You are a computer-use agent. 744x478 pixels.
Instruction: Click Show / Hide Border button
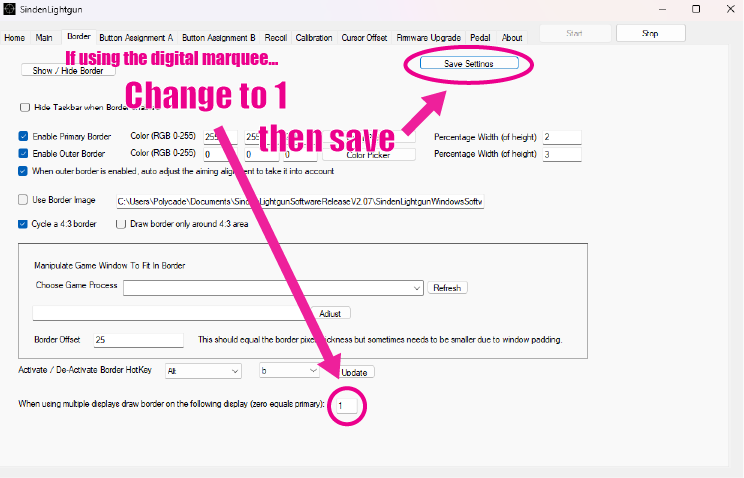(68, 70)
